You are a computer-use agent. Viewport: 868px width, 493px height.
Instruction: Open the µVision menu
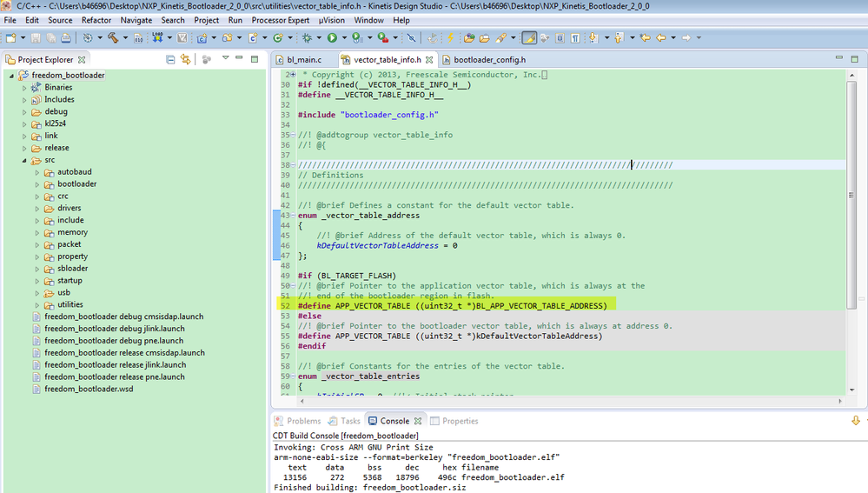pyautogui.click(x=332, y=20)
